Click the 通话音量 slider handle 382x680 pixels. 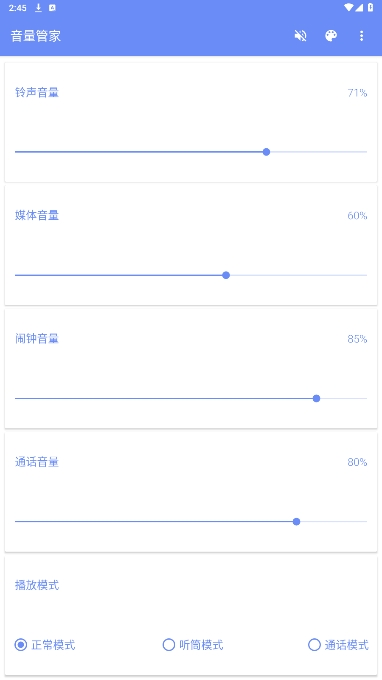click(297, 521)
